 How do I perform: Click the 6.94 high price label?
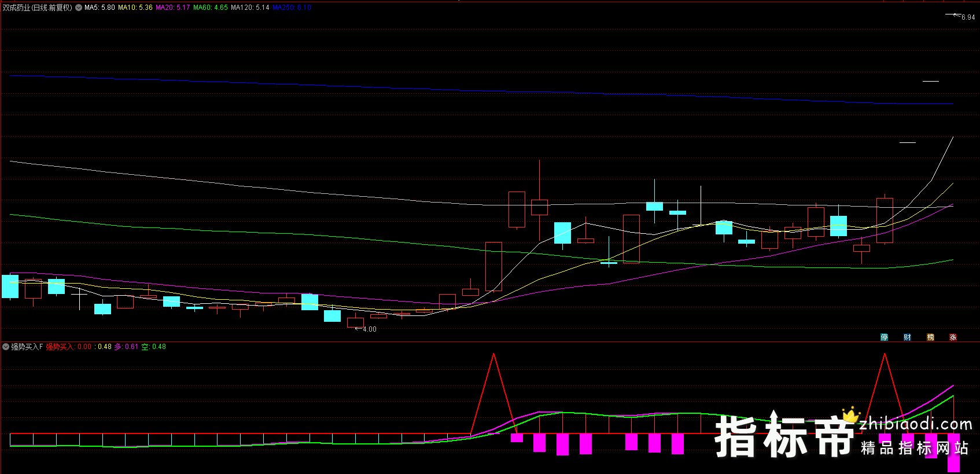click(x=968, y=17)
